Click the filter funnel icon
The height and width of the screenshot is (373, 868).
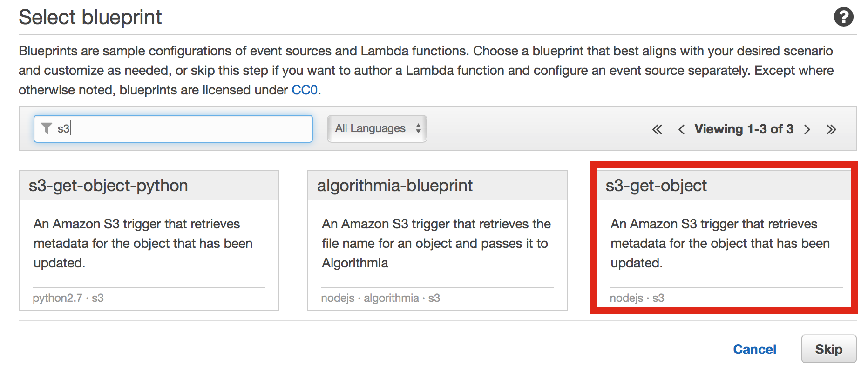tap(47, 128)
